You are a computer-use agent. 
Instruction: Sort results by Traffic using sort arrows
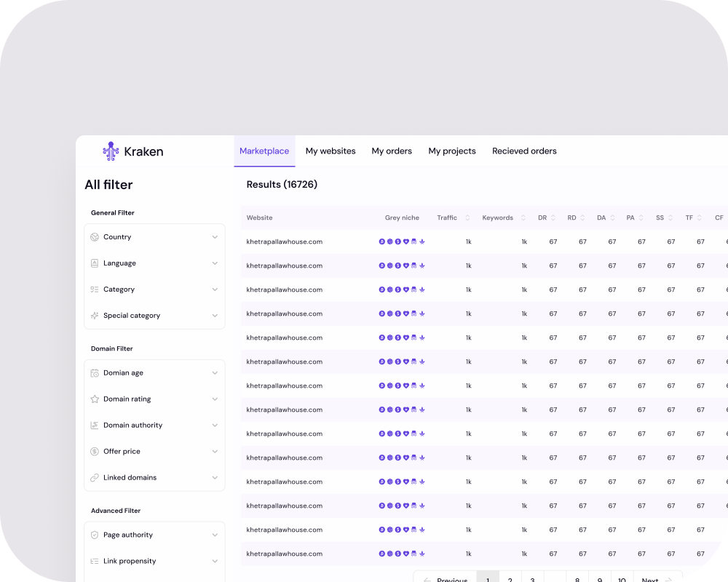[x=467, y=218]
